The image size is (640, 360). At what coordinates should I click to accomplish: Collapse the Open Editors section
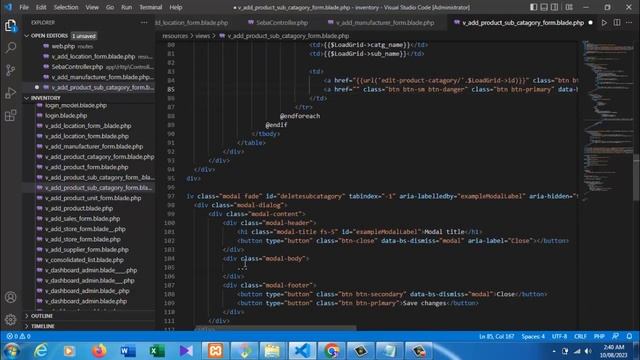pyautogui.click(x=49, y=36)
